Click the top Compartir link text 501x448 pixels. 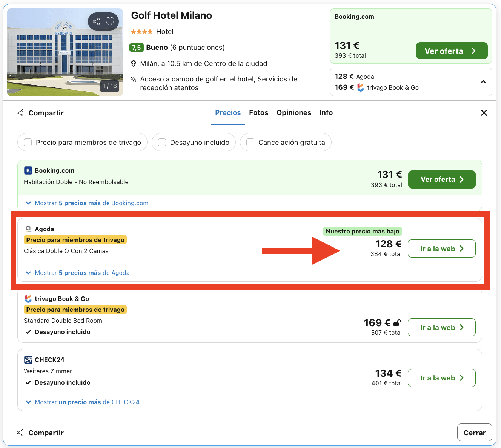pos(46,113)
